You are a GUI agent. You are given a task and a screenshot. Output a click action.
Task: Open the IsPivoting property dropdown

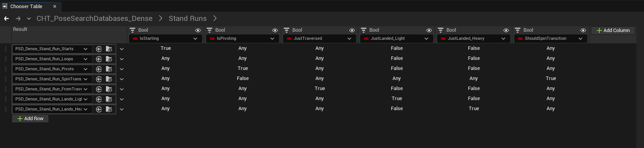243,39
